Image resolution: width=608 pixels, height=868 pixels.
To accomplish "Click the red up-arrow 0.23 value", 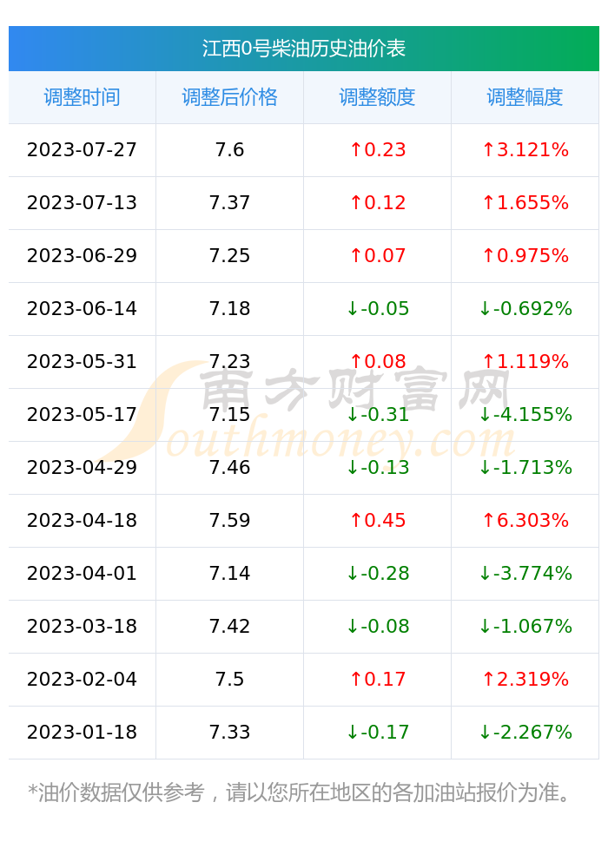I will pyautogui.click(x=378, y=150).
